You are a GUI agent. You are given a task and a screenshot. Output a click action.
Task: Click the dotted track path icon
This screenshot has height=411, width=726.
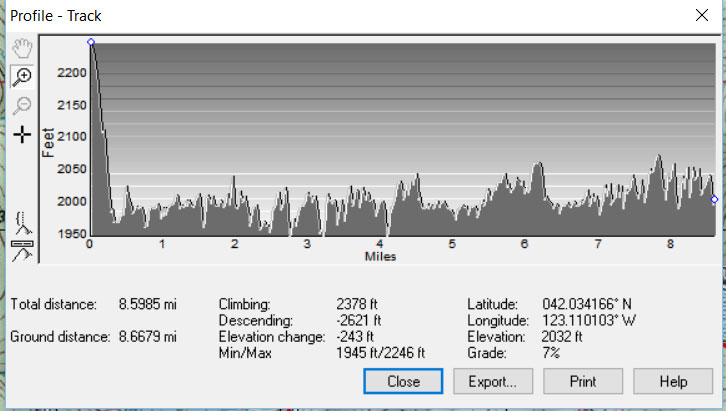point(21,220)
